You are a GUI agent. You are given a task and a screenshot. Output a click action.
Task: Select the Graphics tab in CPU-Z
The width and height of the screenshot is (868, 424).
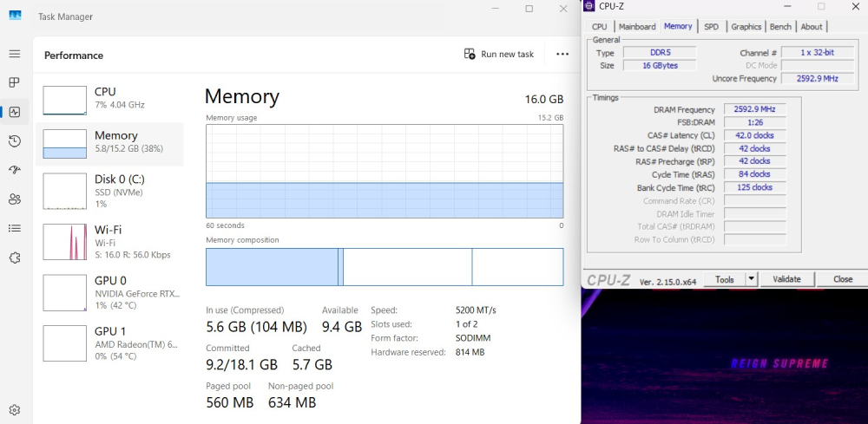click(746, 27)
